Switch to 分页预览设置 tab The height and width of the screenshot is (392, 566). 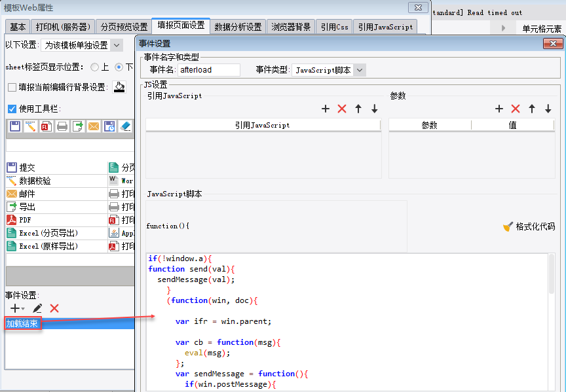[x=124, y=27]
